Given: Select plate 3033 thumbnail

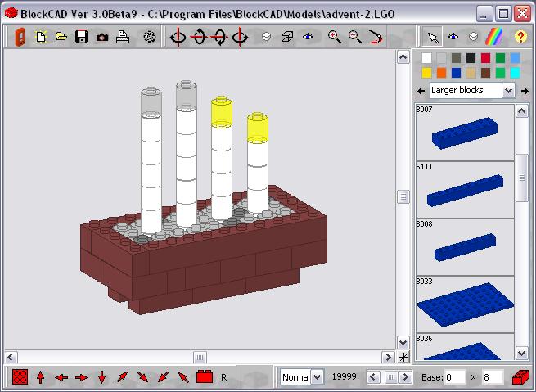Looking at the screenshot, I should tap(465, 304).
